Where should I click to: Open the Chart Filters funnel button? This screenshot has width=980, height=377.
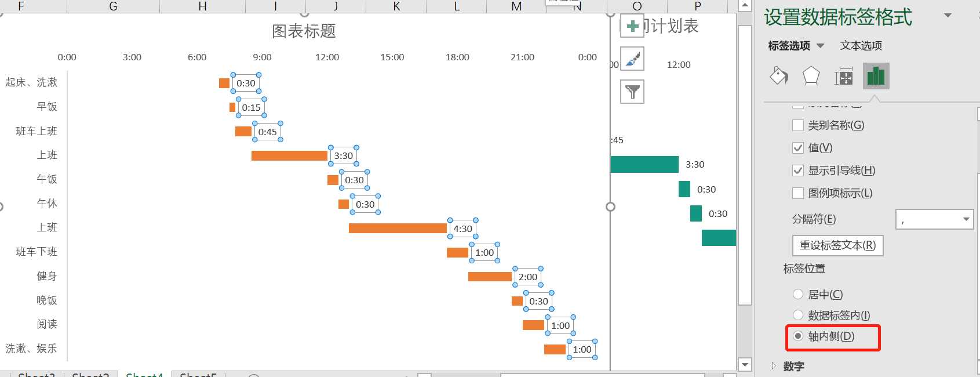632,92
